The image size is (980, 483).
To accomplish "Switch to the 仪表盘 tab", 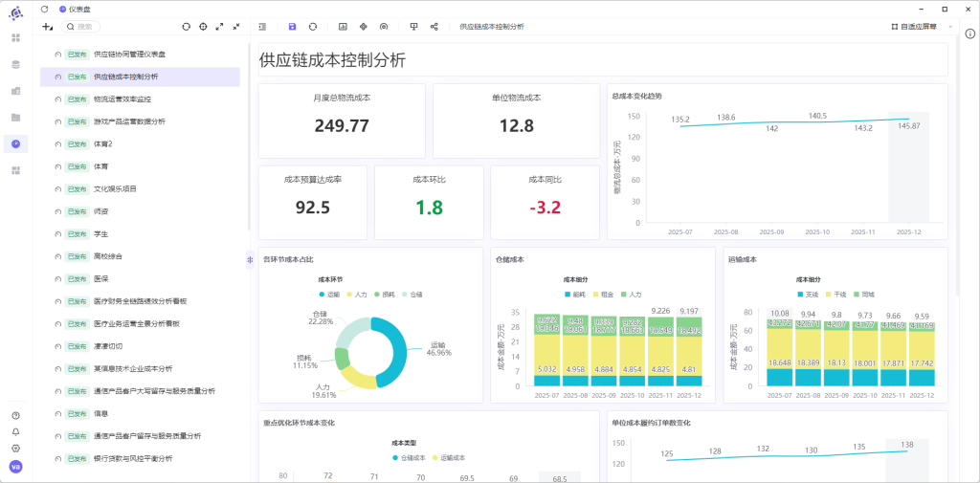I will 75,10.
